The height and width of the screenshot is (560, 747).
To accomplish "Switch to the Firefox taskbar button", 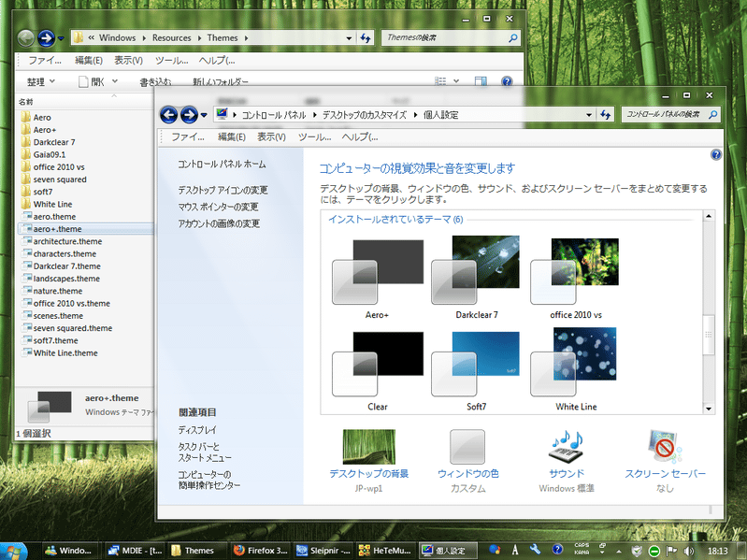I will (261, 551).
